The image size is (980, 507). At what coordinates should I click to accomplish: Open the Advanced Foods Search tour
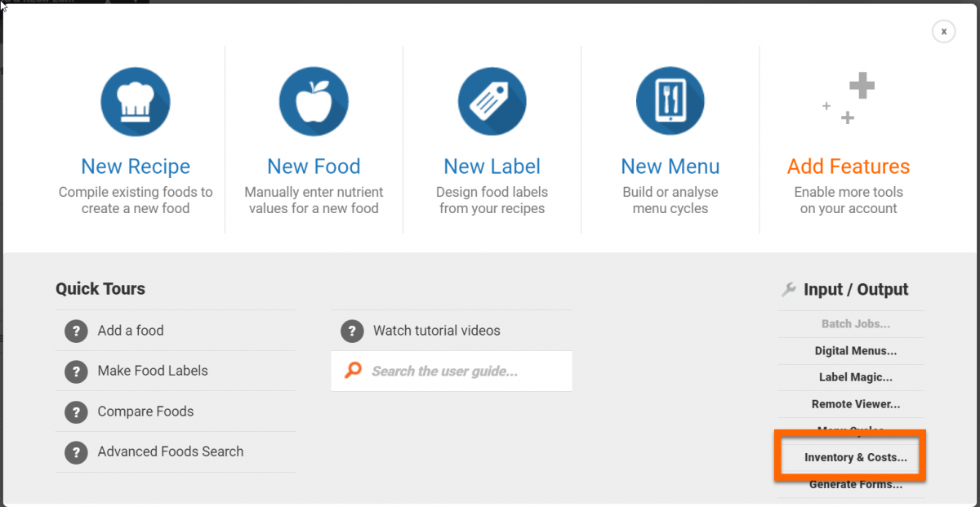[170, 451]
